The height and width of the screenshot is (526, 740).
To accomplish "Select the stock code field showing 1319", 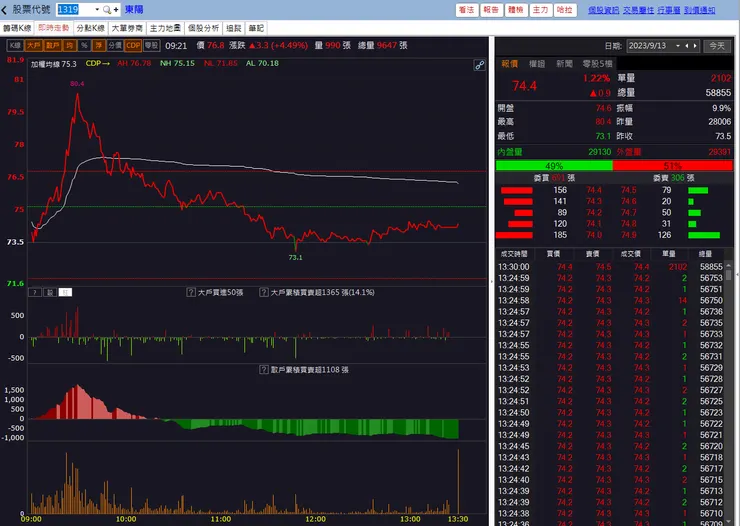I will coord(75,9).
